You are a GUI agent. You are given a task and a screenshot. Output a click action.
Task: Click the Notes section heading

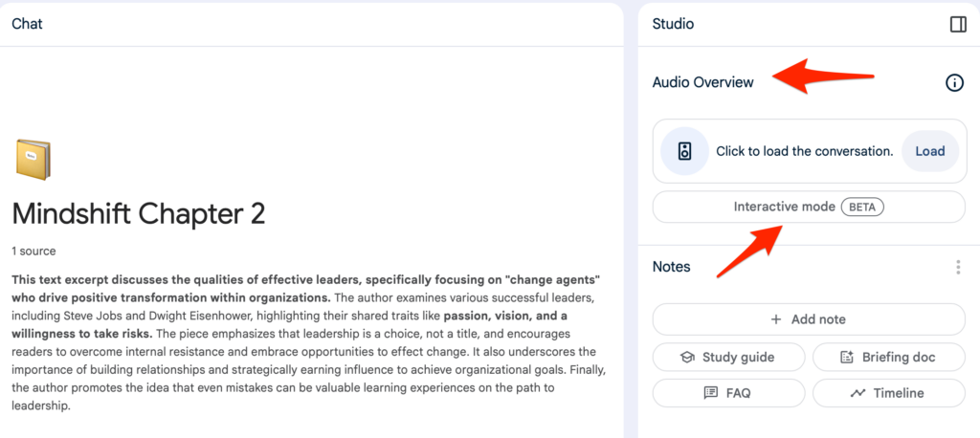[671, 267]
